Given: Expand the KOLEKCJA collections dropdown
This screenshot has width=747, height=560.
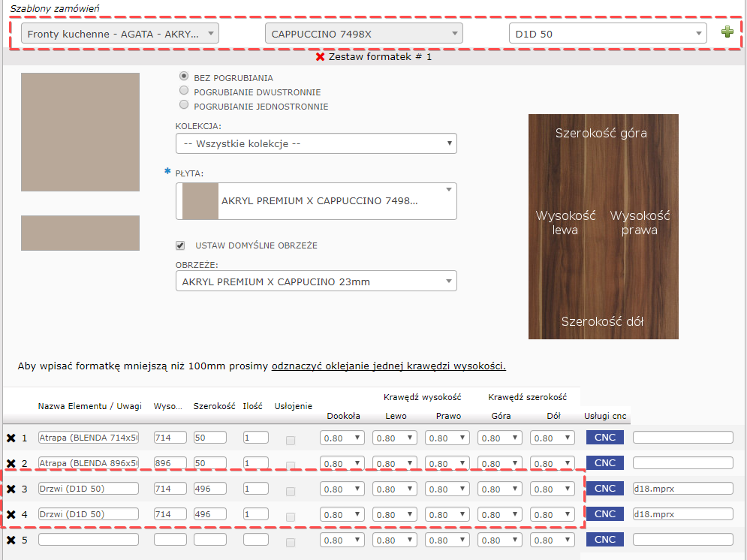Looking at the screenshot, I should point(316,143).
